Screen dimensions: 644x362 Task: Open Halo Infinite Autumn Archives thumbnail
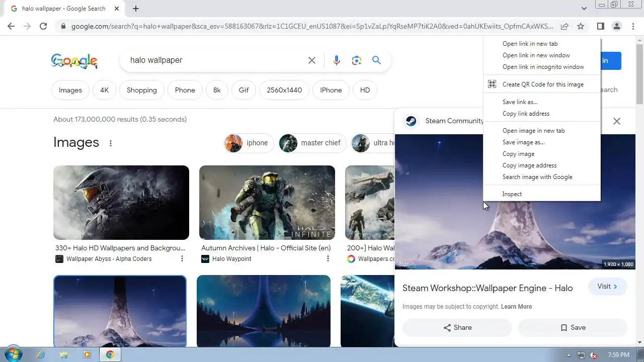point(267,203)
